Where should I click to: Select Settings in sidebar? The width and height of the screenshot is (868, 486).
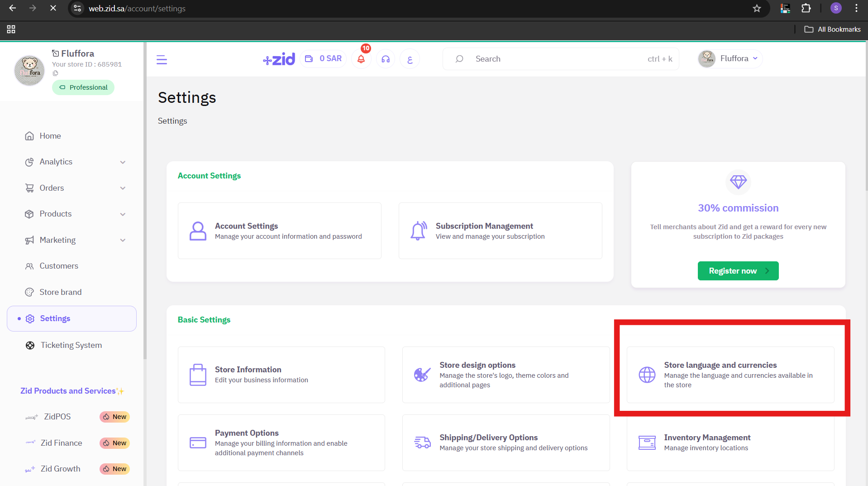click(72, 318)
